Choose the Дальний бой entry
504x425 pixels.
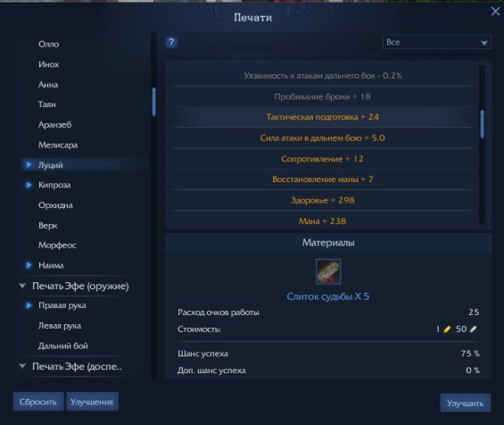coord(63,346)
